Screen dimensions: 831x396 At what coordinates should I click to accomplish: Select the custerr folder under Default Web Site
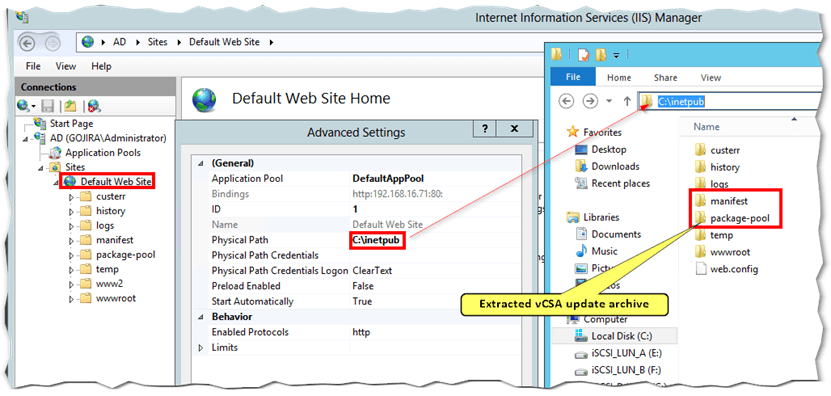pyautogui.click(x=111, y=196)
